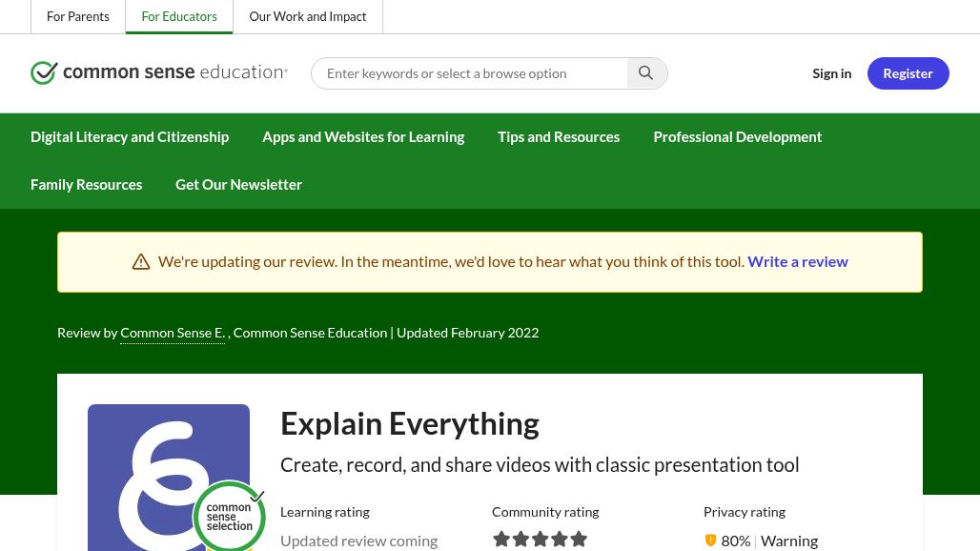
Task: Switch to the Our Work and Impact tab
Action: coord(307,16)
